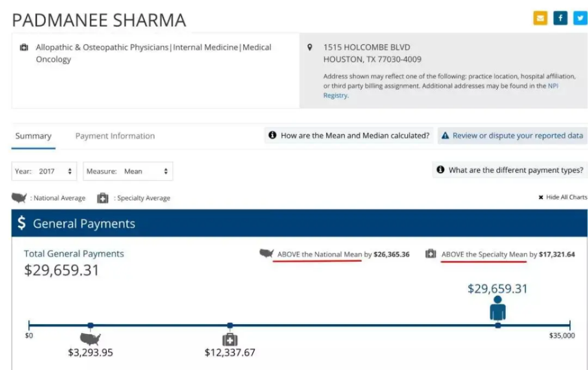Share on Facebook icon
This screenshot has height=370, width=588.
[560, 18]
